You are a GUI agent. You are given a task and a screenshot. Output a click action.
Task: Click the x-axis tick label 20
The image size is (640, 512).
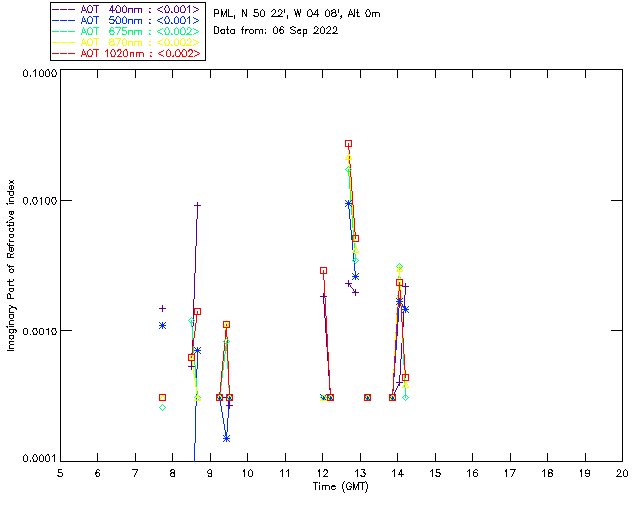coord(622,473)
